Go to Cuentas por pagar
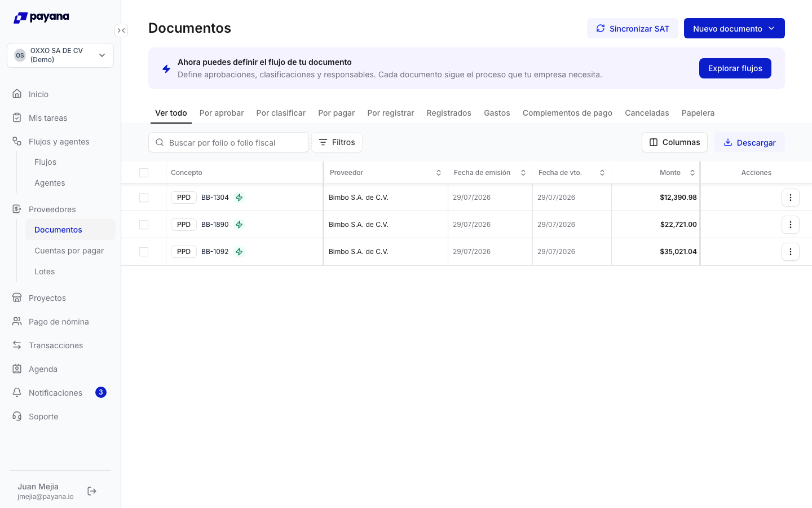Image resolution: width=812 pixels, height=508 pixels. 69,251
